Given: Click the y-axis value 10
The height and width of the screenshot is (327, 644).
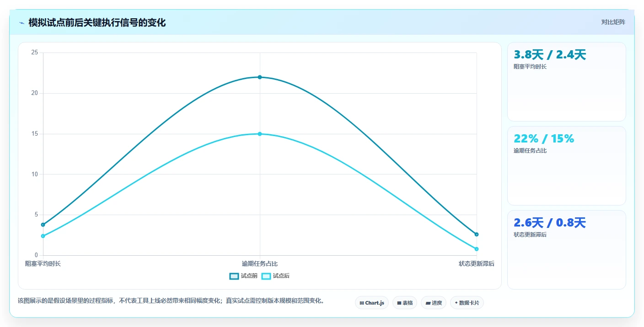Looking at the screenshot, I should (34, 174).
